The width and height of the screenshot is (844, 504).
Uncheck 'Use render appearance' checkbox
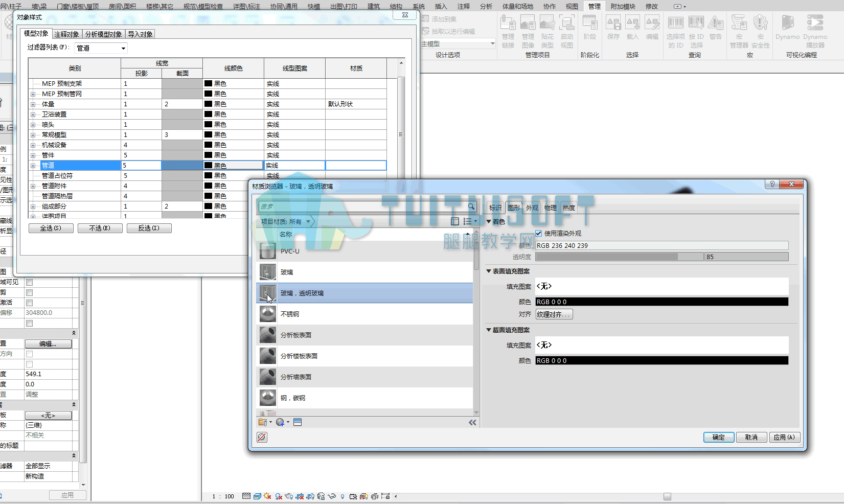(x=539, y=233)
